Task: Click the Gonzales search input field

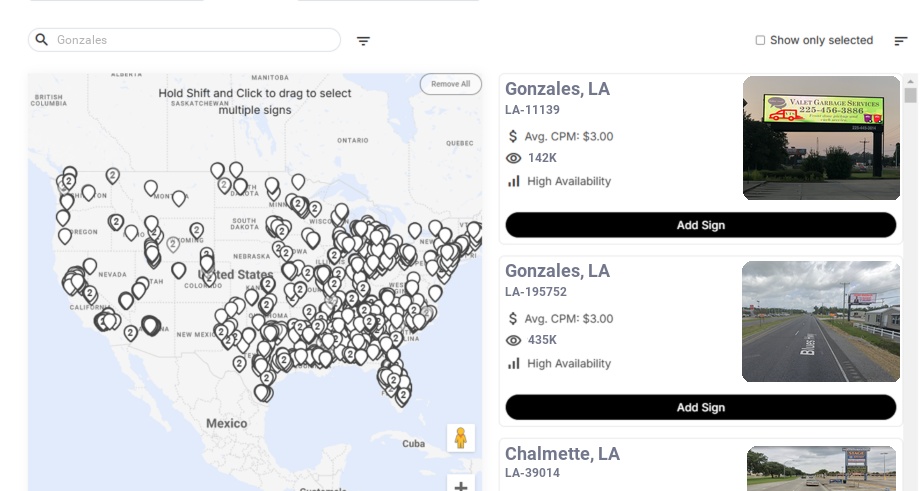Action: click(195, 40)
